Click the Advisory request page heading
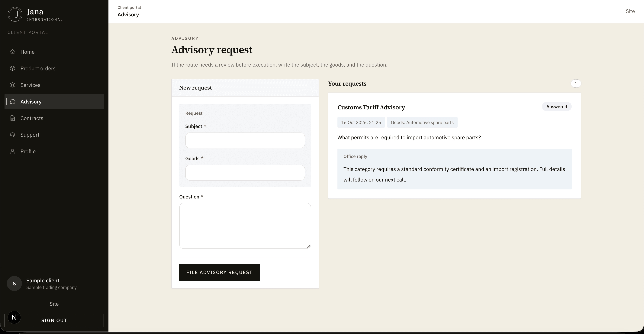Viewport: 644px width, 334px height. (x=212, y=50)
